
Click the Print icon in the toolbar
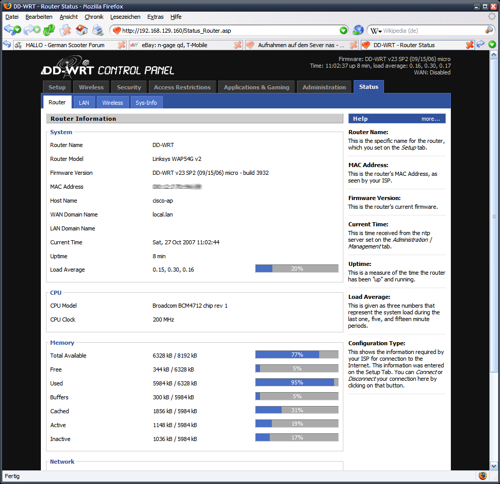[98, 30]
